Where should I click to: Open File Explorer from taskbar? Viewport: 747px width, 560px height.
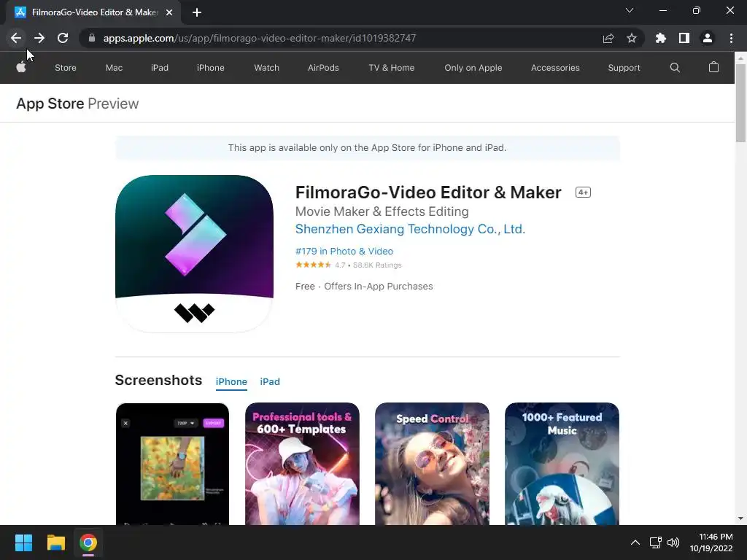click(x=55, y=542)
